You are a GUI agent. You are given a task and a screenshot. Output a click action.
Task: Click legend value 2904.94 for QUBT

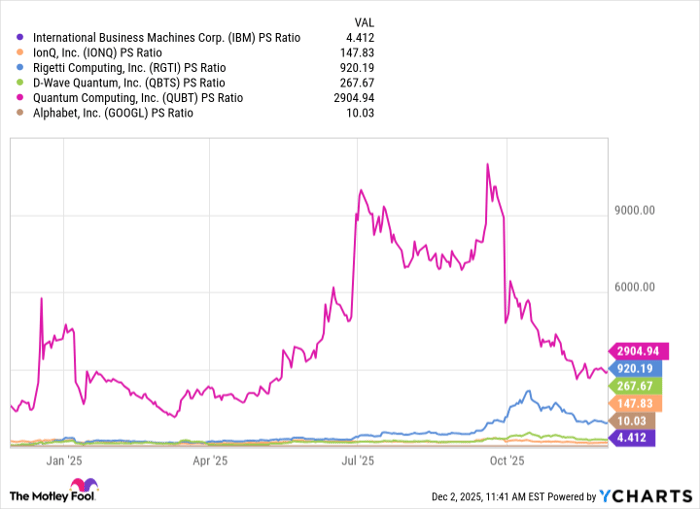coord(354,98)
